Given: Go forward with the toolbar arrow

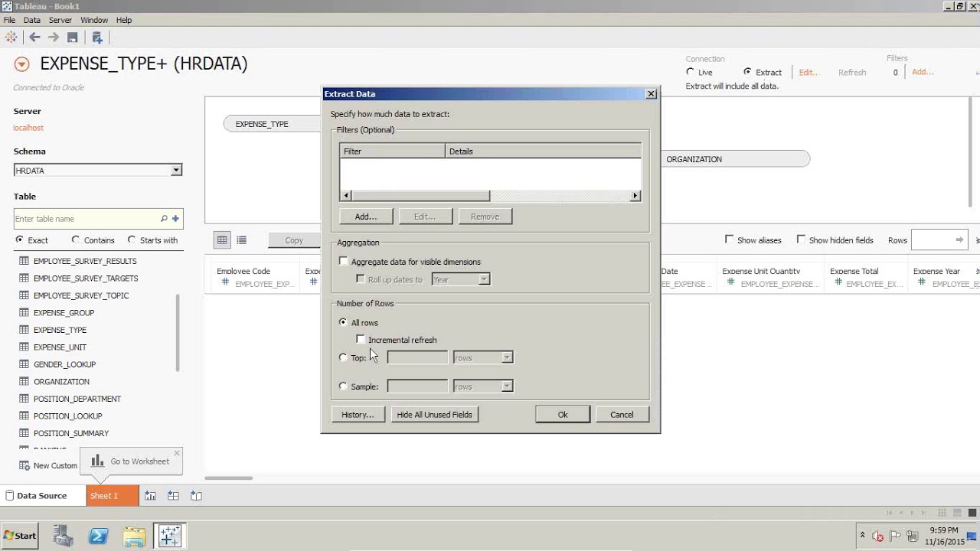Looking at the screenshot, I should (x=54, y=37).
